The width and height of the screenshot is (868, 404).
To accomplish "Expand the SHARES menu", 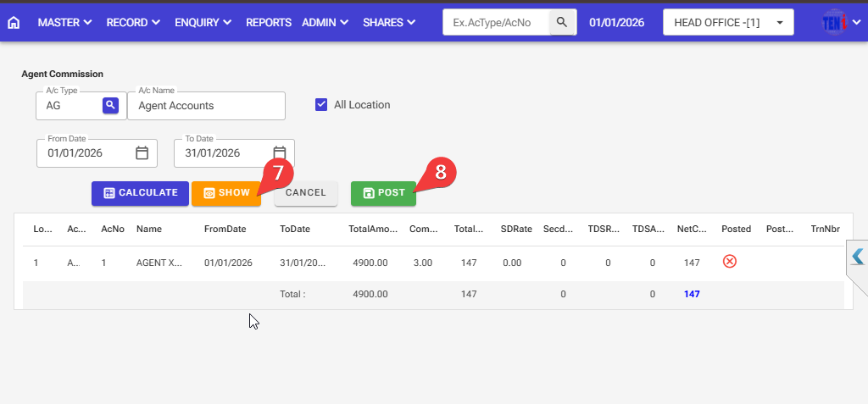I will click(388, 23).
